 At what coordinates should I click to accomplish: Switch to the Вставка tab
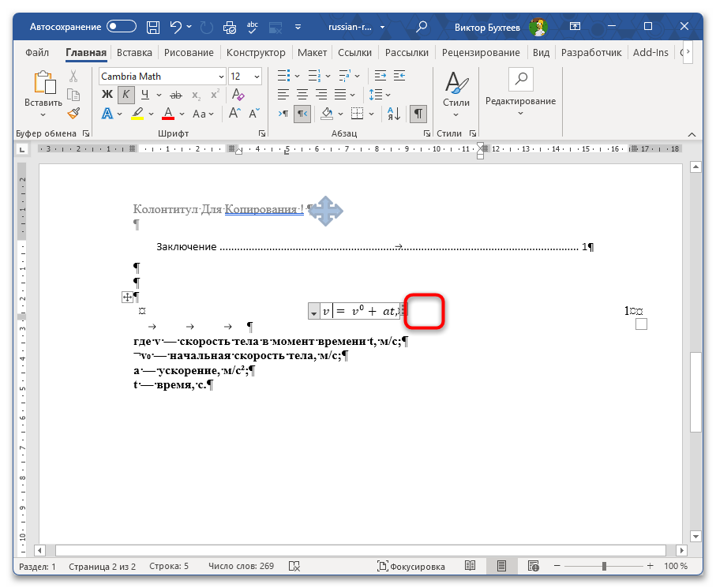pos(134,53)
